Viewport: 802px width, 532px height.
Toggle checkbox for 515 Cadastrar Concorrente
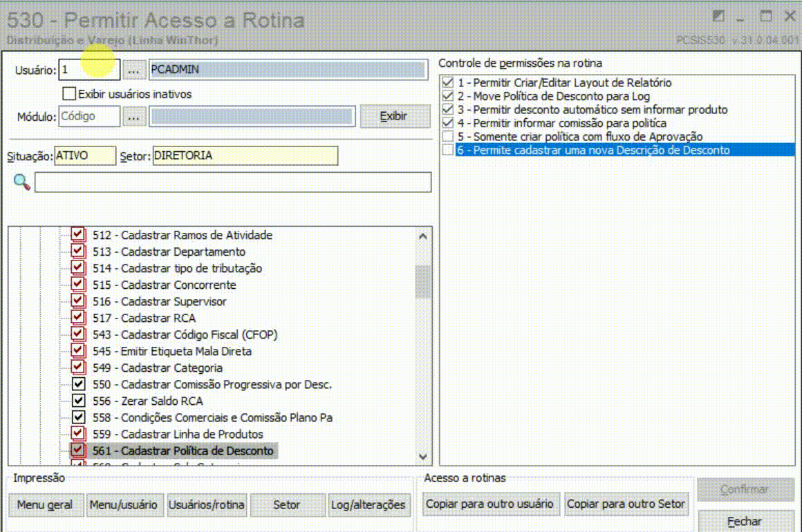click(77, 284)
